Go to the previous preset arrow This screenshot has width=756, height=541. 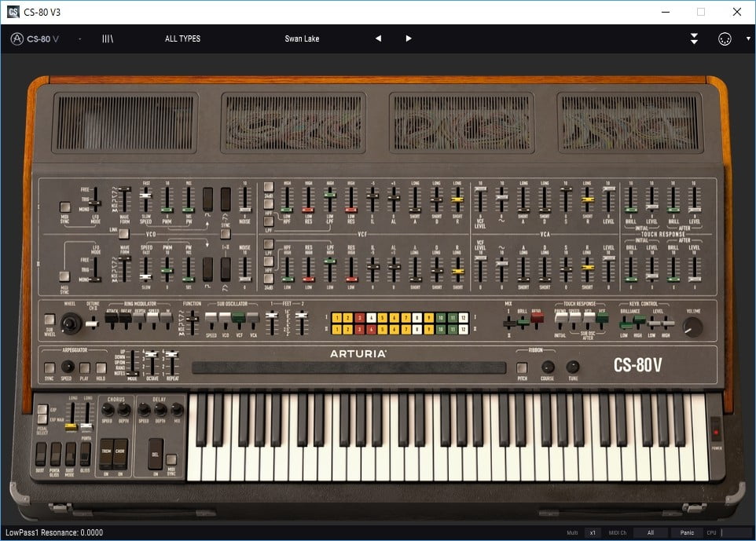point(378,38)
